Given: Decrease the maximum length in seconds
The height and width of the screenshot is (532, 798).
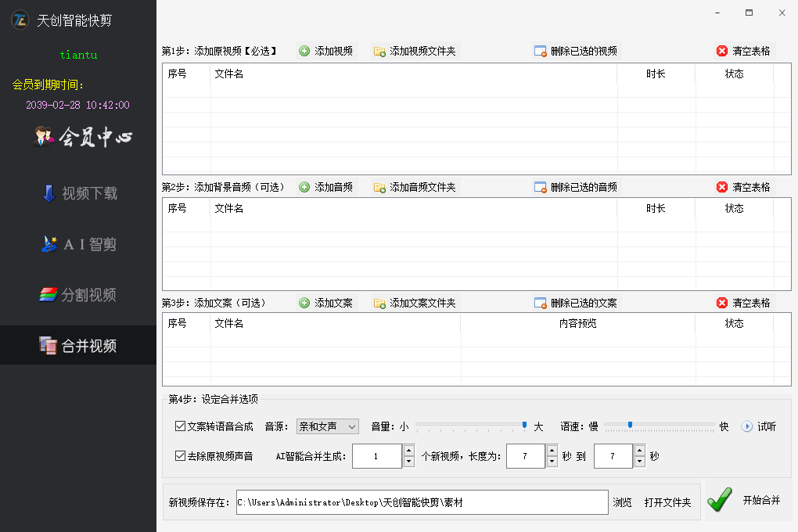Looking at the screenshot, I should [x=640, y=462].
